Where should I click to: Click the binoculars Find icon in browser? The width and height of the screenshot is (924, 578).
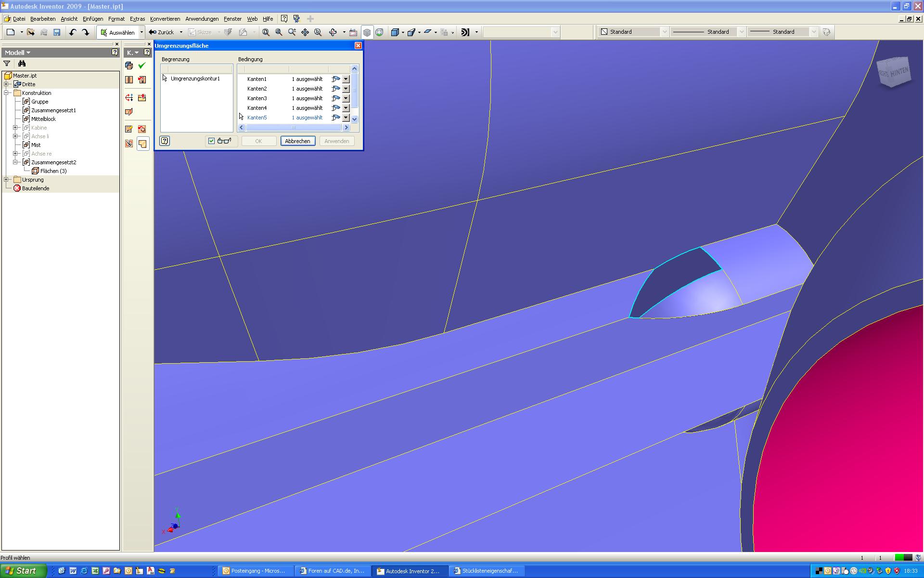[22, 64]
